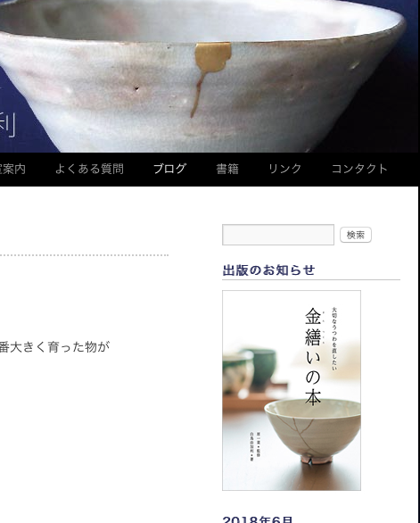Screen dimensions: 420x523
Task: Open the コンタクト page
Action: click(359, 169)
